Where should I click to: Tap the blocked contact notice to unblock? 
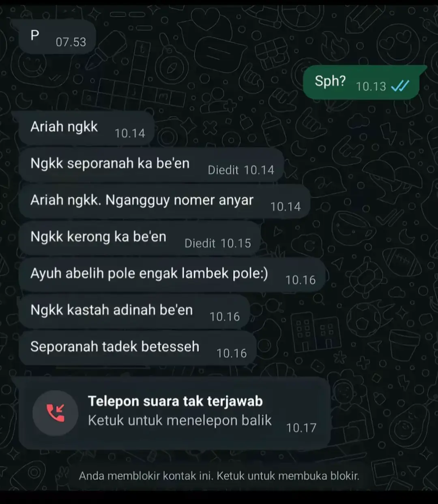(x=219, y=476)
